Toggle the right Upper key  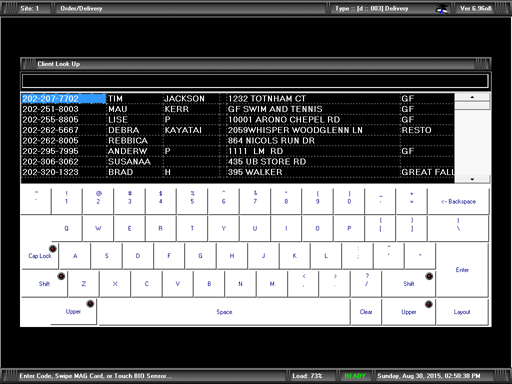pyautogui.click(x=409, y=312)
